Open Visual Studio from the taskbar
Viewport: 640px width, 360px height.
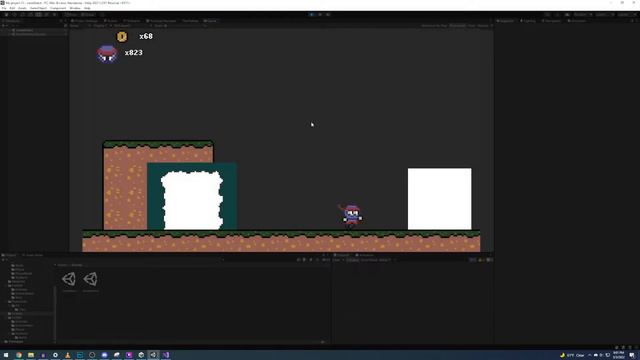tap(166, 355)
